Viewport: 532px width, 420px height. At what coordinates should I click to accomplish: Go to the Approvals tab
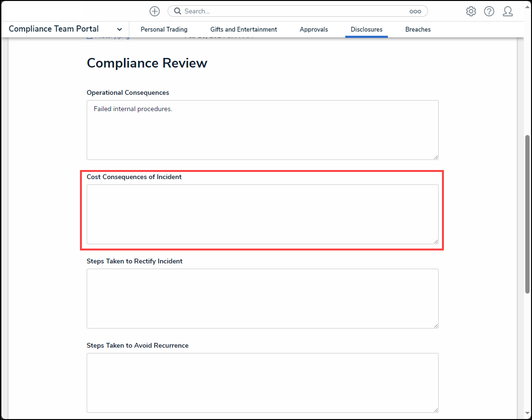(314, 29)
